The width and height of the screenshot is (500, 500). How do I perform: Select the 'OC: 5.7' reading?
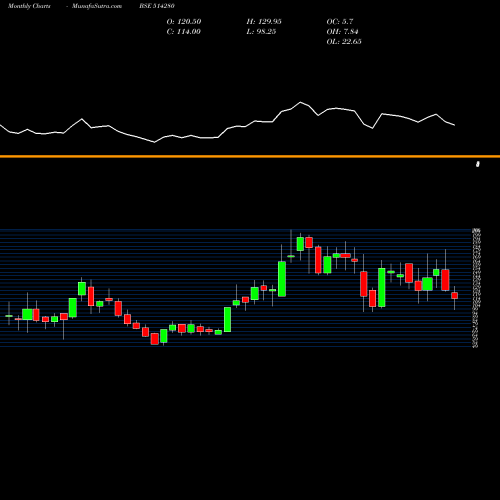[340, 22]
